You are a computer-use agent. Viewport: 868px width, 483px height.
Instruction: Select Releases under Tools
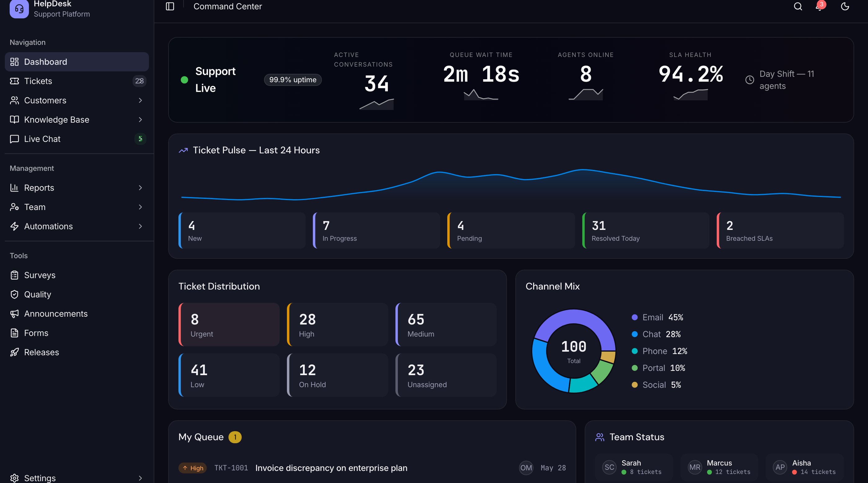point(77,352)
